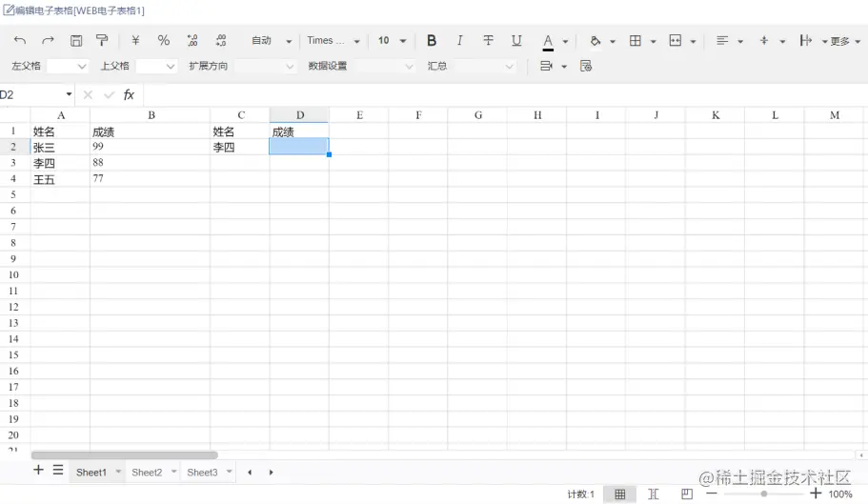Open font color dropdown arrow
This screenshot has width=868, height=504.
click(565, 42)
